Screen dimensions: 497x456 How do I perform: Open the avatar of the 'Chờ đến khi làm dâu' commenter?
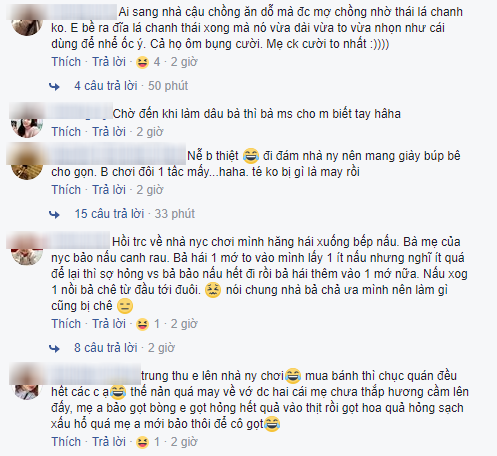(x=27, y=123)
